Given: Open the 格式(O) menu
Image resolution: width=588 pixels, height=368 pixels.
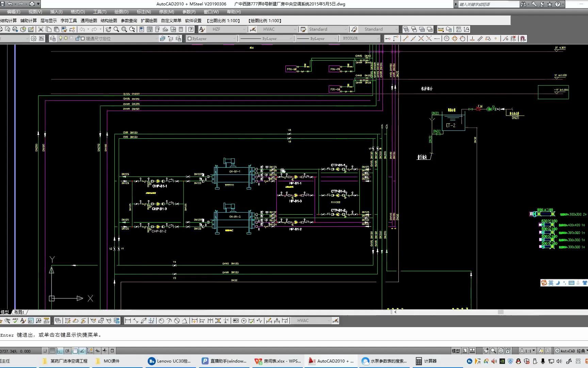Looking at the screenshot, I should (78, 12).
